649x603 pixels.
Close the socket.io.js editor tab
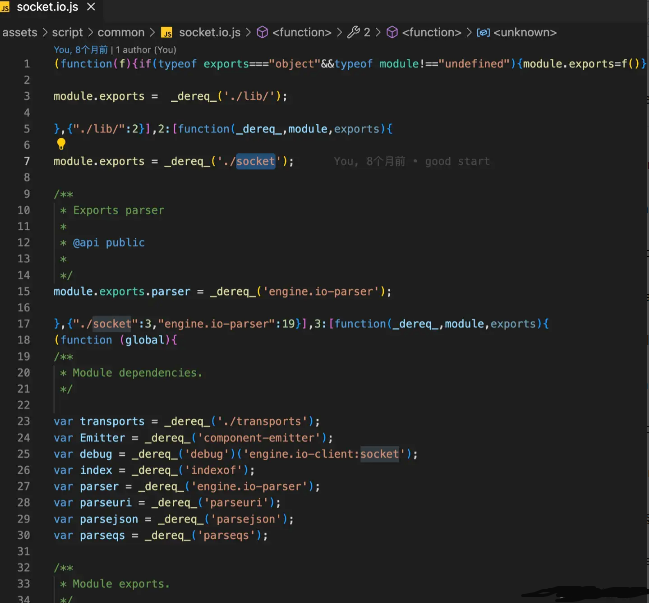91,7
